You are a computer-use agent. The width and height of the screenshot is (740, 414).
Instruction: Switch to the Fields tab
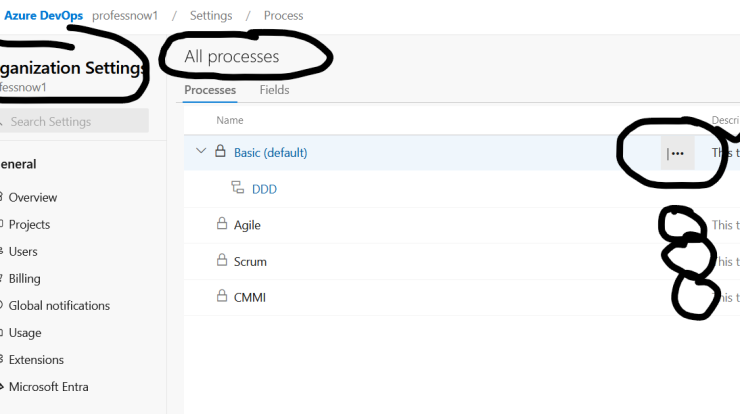pos(274,90)
